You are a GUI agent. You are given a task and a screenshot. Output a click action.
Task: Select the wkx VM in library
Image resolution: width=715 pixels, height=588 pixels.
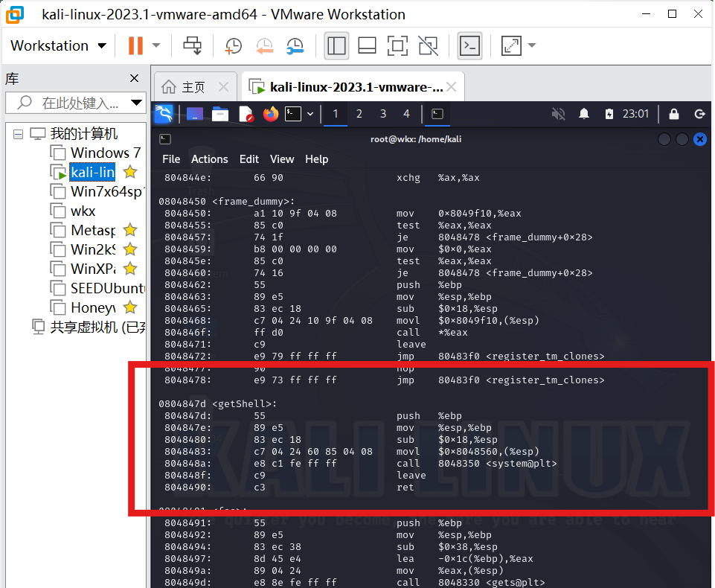point(74,211)
